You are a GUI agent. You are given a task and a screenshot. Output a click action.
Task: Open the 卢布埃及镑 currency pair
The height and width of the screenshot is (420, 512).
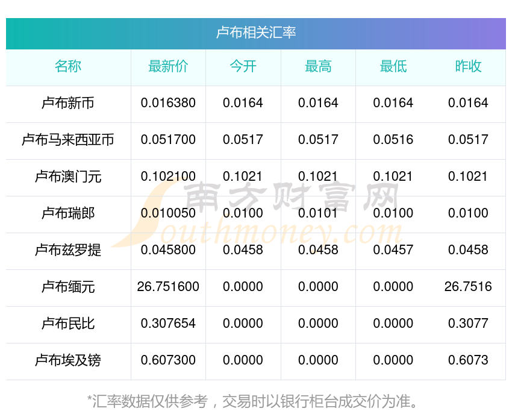[68, 360]
